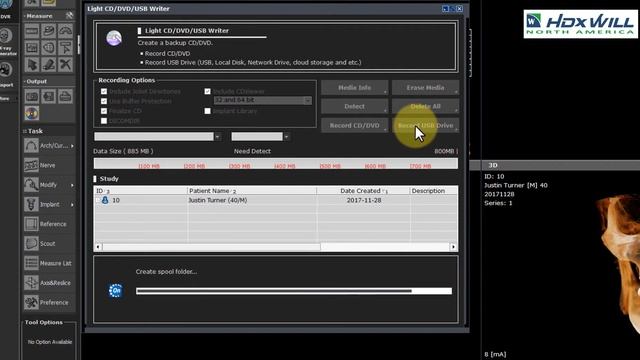This screenshot has height=360, width=640.
Task: Click the Record USB Drive button
Action: 425,125
